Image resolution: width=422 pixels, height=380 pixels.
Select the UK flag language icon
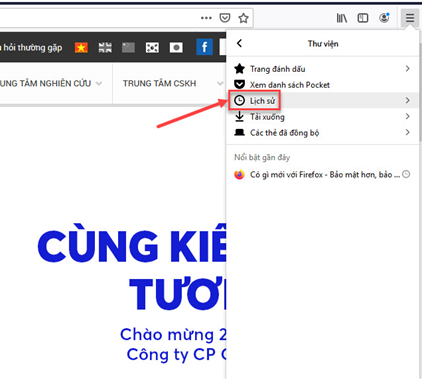(x=105, y=48)
